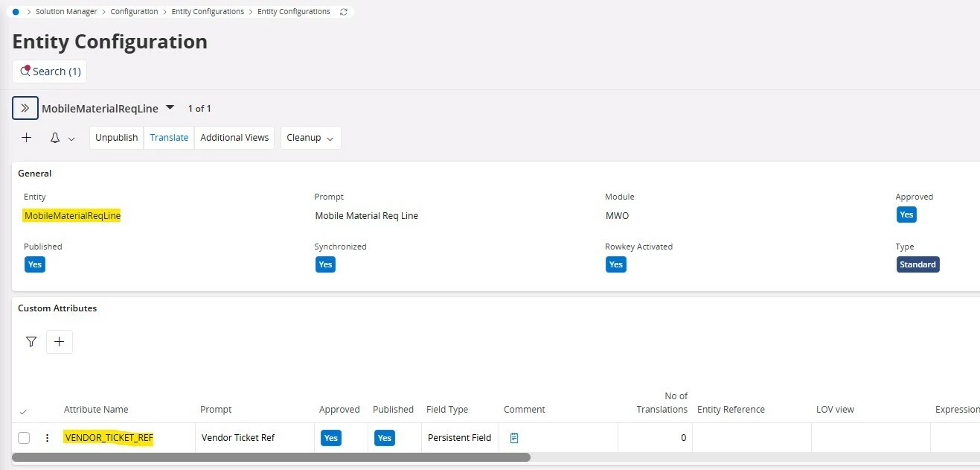Screen dimensions: 980x470
Task: Open Additional Views
Action: point(234,138)
